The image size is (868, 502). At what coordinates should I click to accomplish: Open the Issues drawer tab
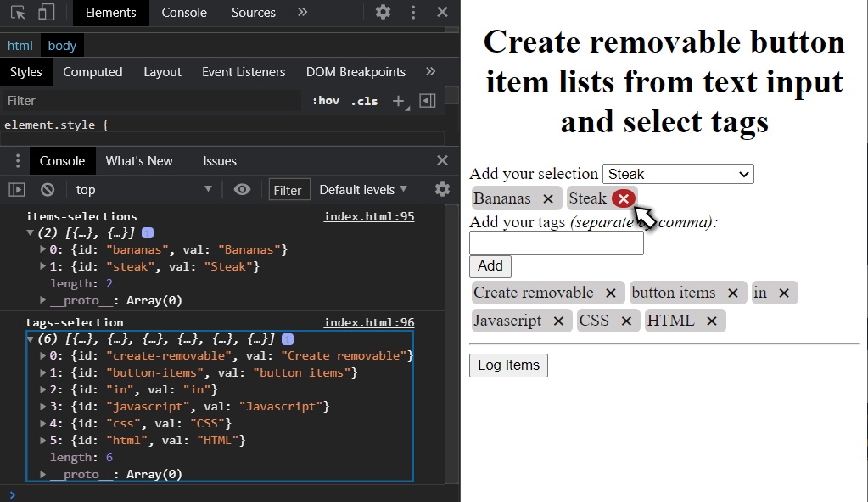pyautogui.click(x=219, y=161)
